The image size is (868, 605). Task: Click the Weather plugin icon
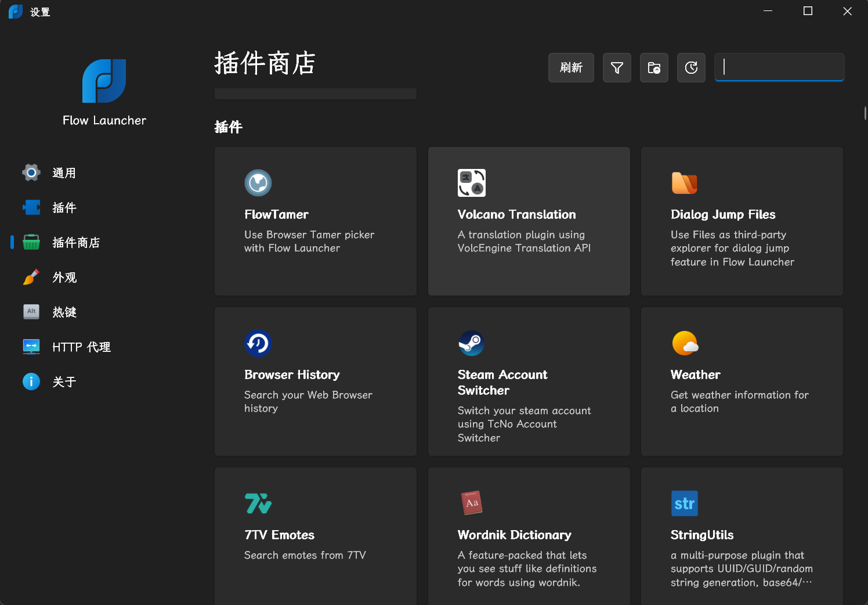(685, 343)
